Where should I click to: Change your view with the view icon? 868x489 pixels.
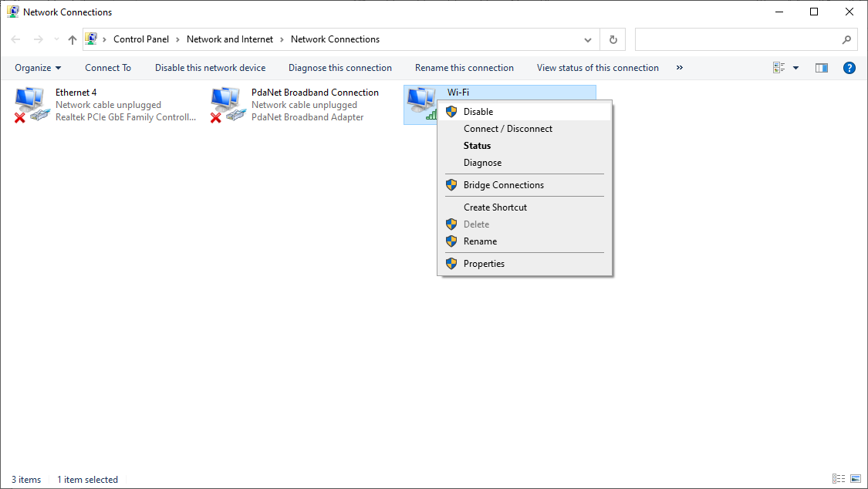(778, 67)
